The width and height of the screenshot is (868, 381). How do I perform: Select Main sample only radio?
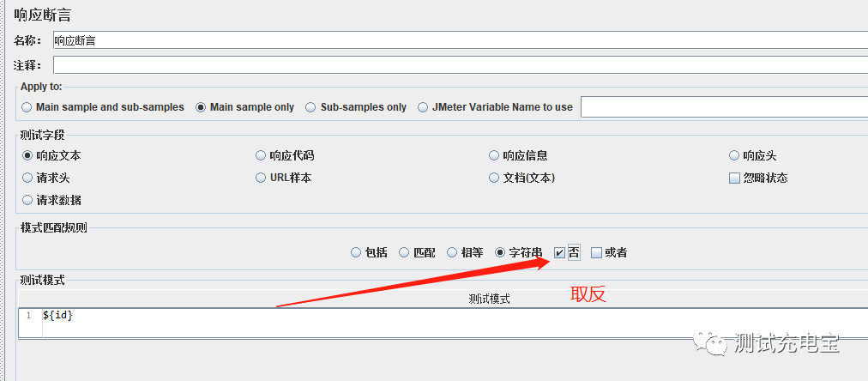201,107
